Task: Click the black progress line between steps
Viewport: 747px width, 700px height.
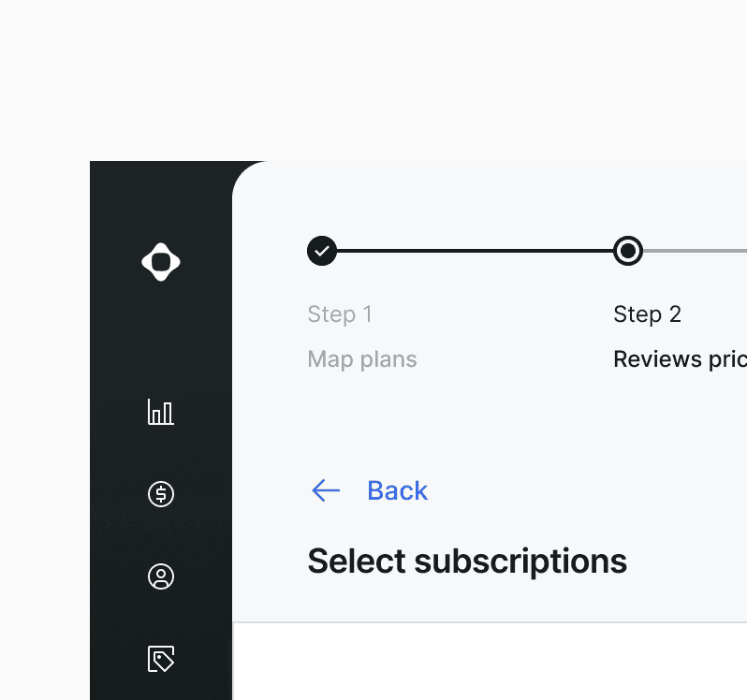Action: click(x=475, y=251)
